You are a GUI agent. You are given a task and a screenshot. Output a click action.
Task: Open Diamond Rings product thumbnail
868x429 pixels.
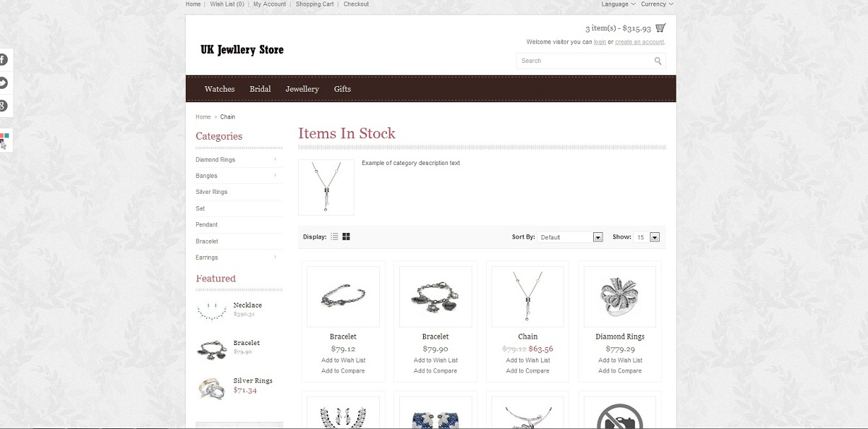(620, 297)
